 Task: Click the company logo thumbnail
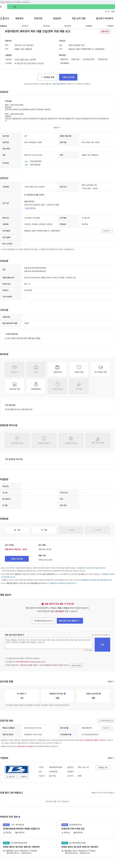[17, 770]
